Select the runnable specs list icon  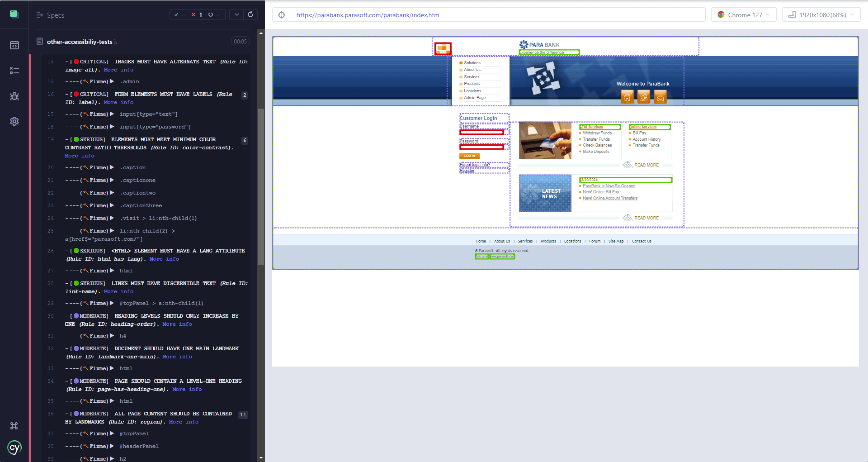[14, 71]
